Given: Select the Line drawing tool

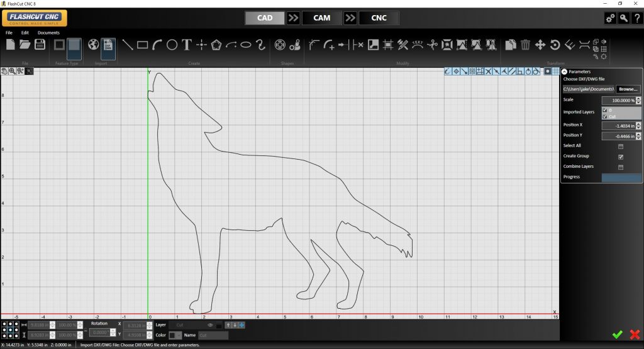Looking at the screenshot, I should 127,45.
